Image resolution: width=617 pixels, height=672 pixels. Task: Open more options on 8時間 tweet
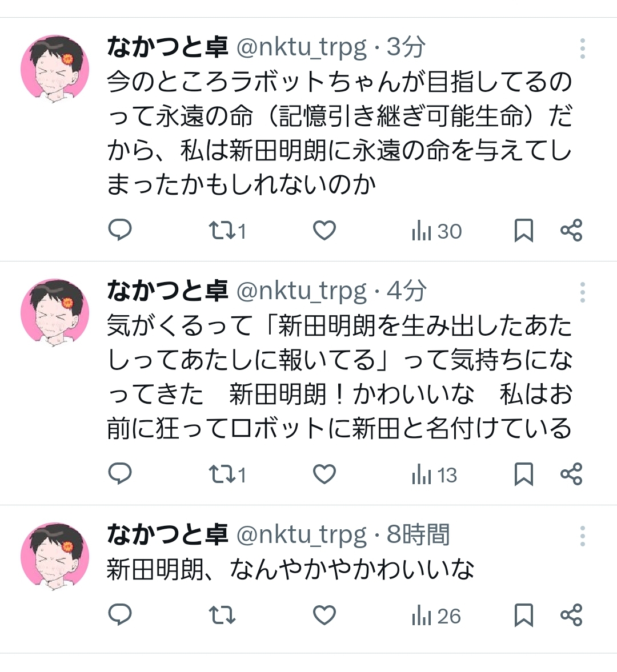tap(582, 536)
